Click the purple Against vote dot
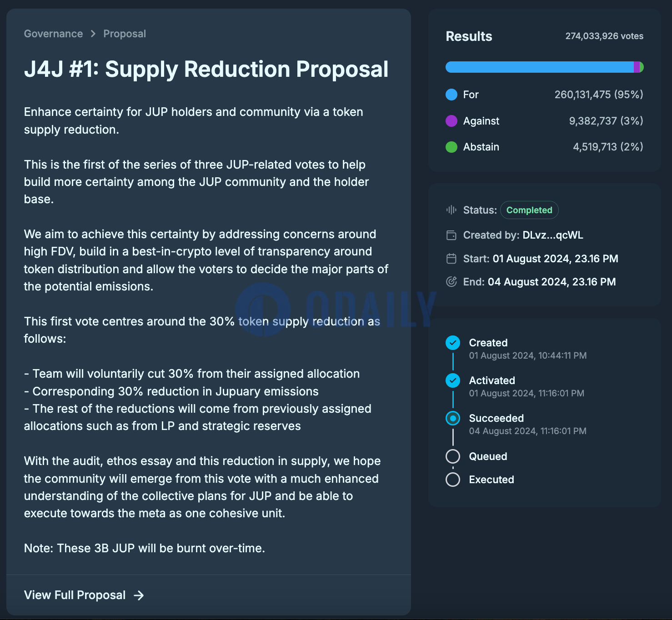 451,121
